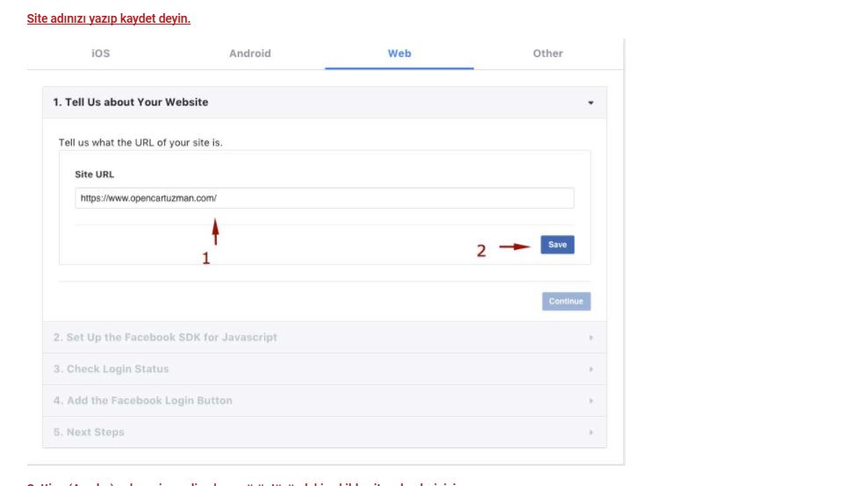This screenshot has width=868, height=486.
Task: Click '2. Set Up the Facebook SDK' title
Action: click(165, 338)
